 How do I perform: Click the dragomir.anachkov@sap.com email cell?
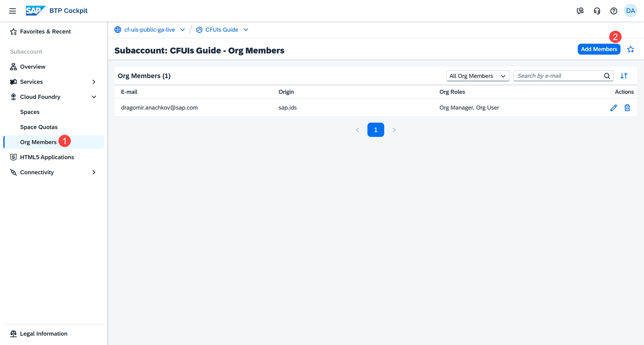coord(159,108)
